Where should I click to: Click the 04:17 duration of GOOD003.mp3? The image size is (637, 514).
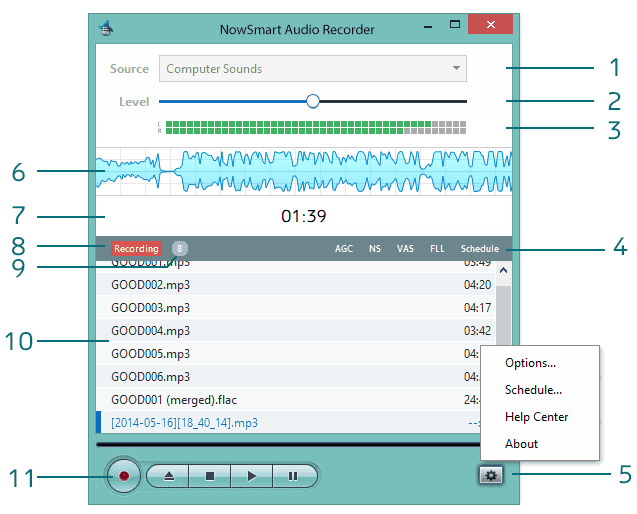(x=477, y=308)
